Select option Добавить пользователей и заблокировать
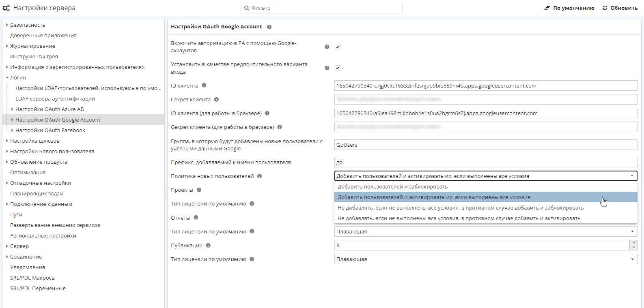The width and height of the screenshot is (644, 308). pos(486,187)
